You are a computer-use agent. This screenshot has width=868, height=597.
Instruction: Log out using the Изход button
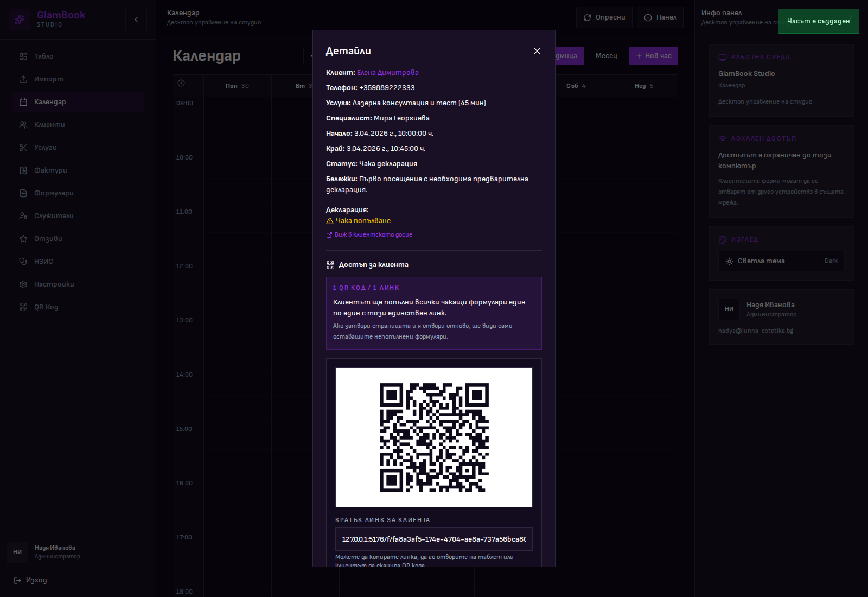coord(78,580)
